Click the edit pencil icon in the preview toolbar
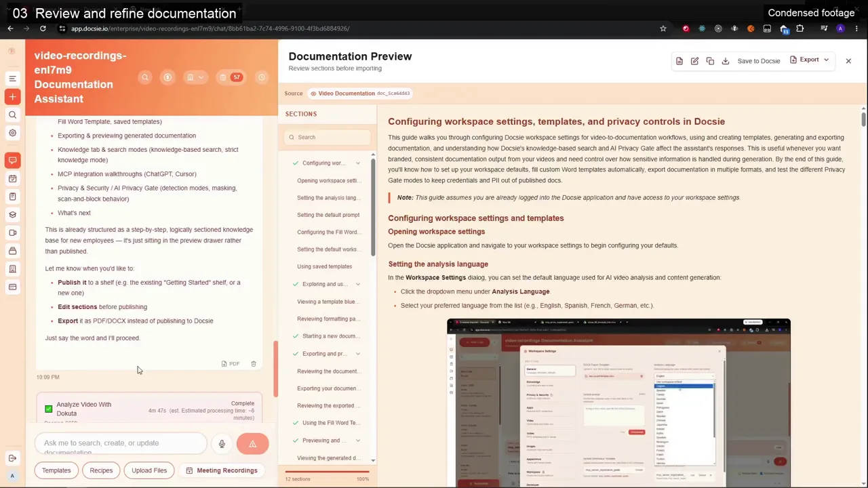 click(x=694, y=61)
